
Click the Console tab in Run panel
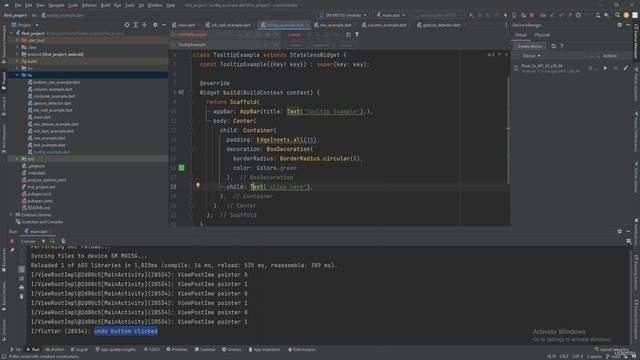point(28,241)
